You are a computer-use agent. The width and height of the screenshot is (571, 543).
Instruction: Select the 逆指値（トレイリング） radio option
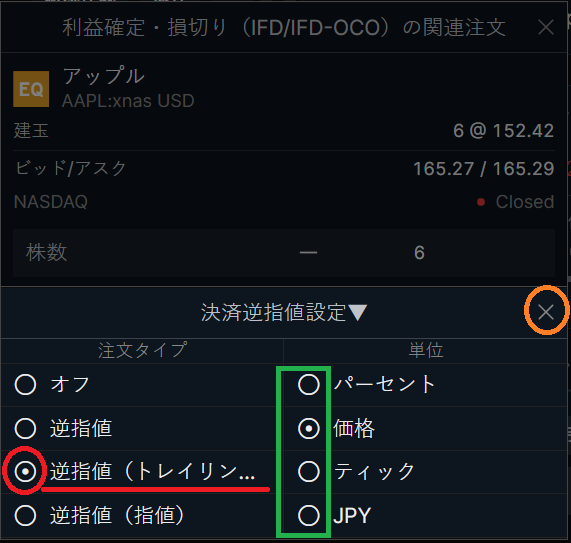coord(25,472)
